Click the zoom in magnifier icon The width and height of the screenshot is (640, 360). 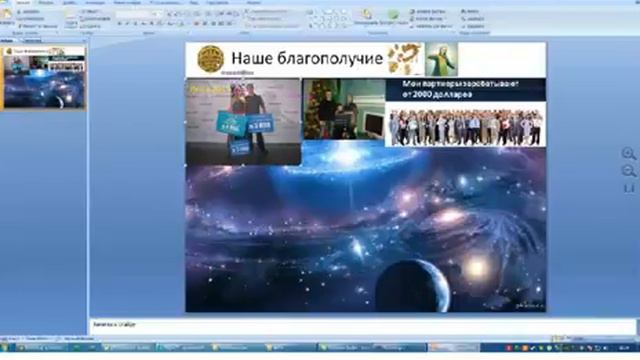[629, 153]
